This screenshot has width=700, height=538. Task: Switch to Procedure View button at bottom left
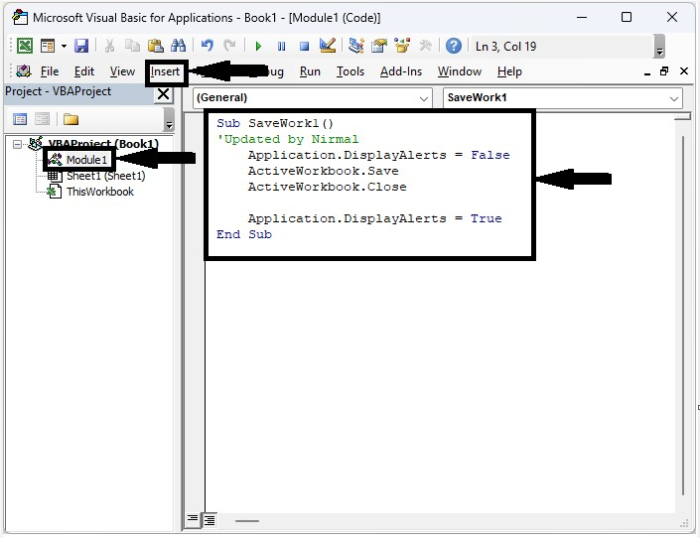192,519
